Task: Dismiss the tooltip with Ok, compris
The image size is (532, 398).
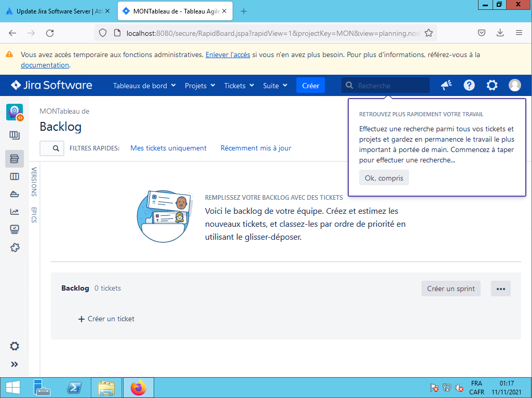Action: [x=384, y=178]
